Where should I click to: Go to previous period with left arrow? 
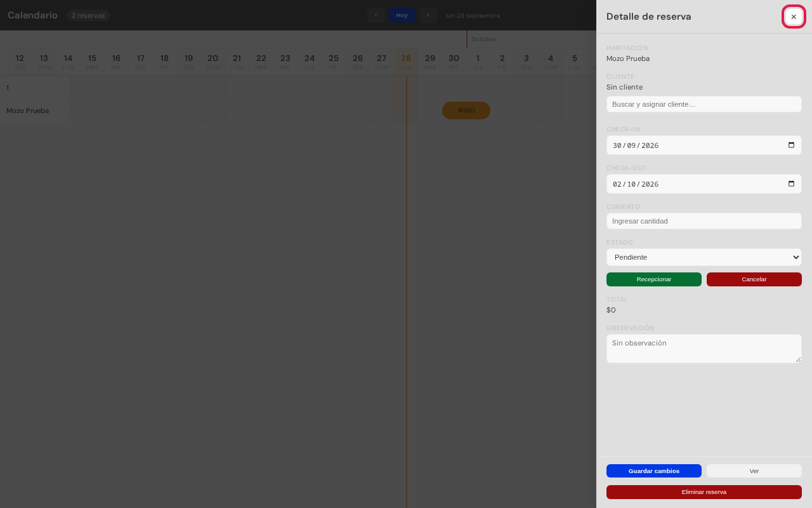376,15
